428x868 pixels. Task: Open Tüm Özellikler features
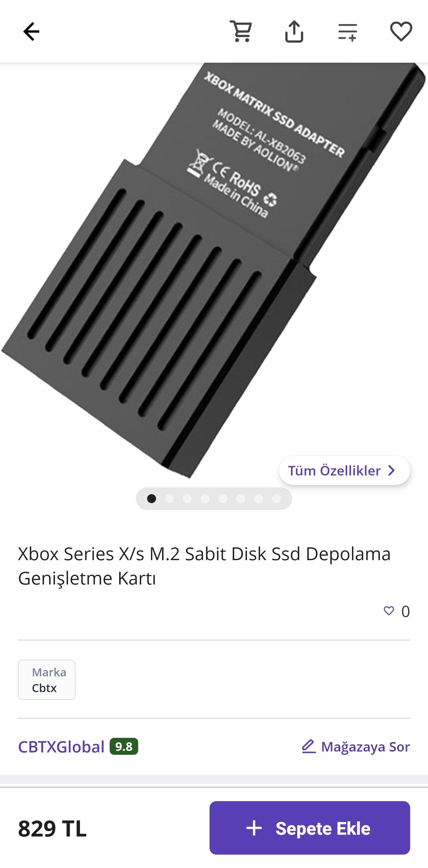click(344, 470)
